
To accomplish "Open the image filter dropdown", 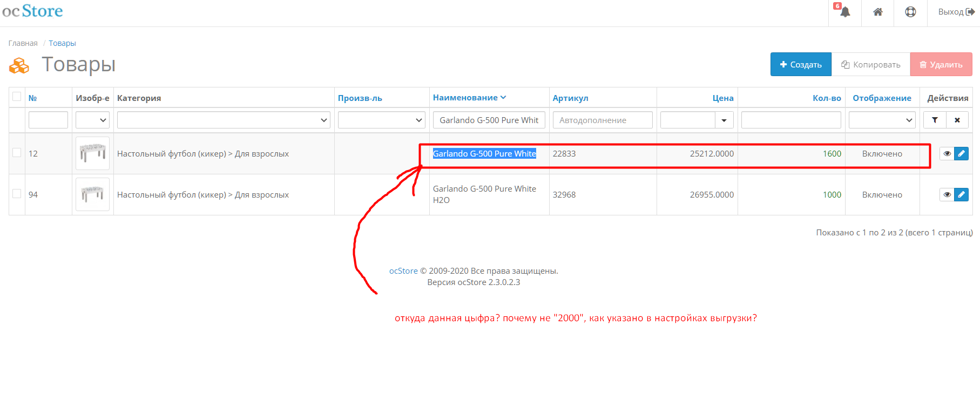I will pos(92,120).
